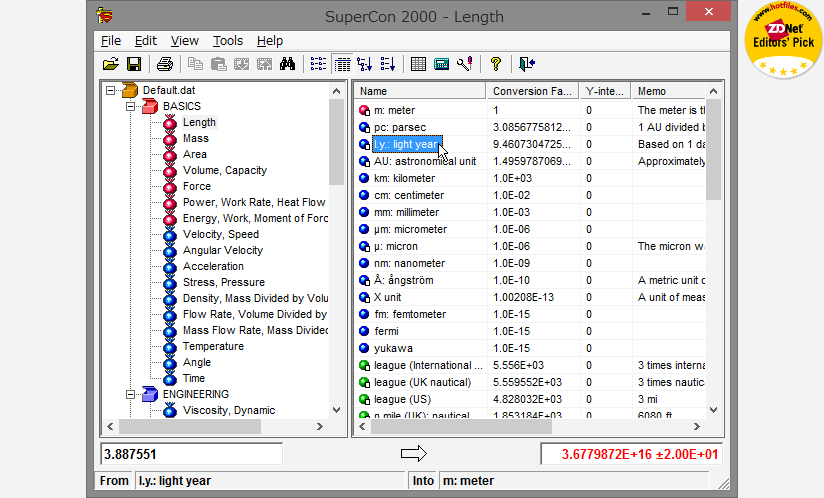Click the unit list vertical scrollbar thumb
Screen dimensions: 824x498
[x=713, y=149]
